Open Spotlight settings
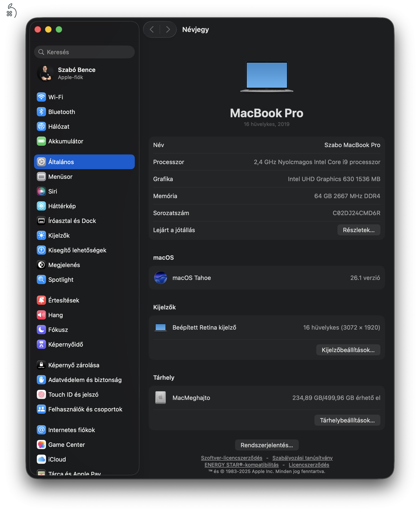This screenshot has height=513, width=420. click(x=61, y=279)
